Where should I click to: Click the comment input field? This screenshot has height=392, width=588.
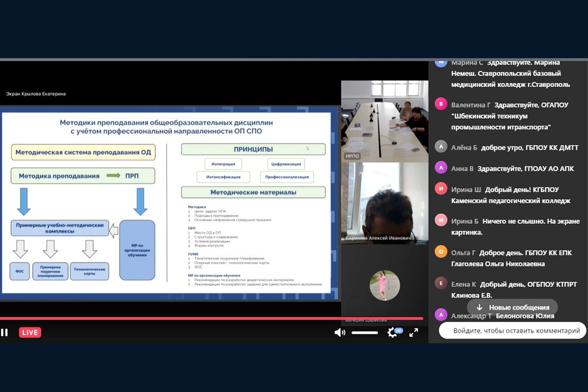(x=512, y=331)
